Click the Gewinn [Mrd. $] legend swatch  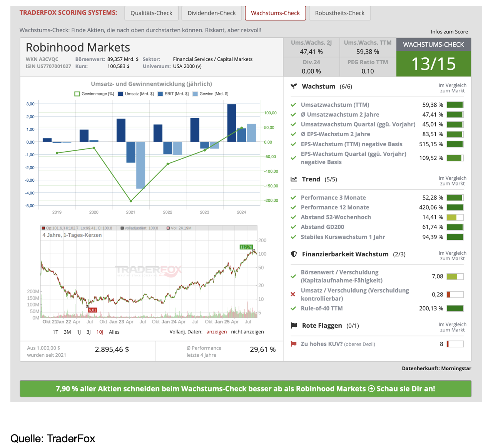pyautogui.click(x=195, y=94)
